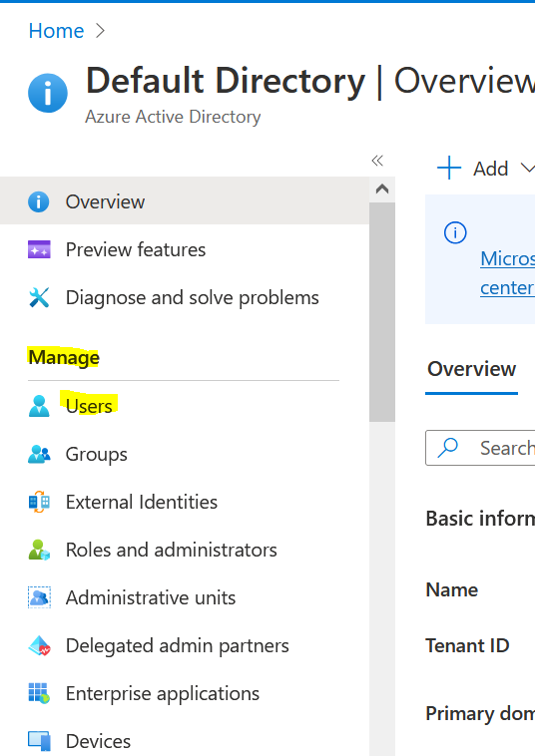Click the sidebar scrollbar thumb
535x756 pixels.
coord(382,312)
